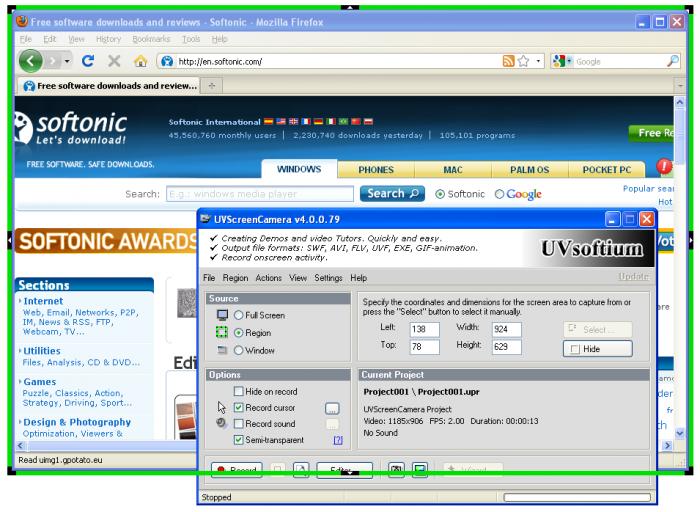Viewport: 700px width, 512px height.
Task: Click the cursor arrow icon in Options
Action: coord(222,407)
